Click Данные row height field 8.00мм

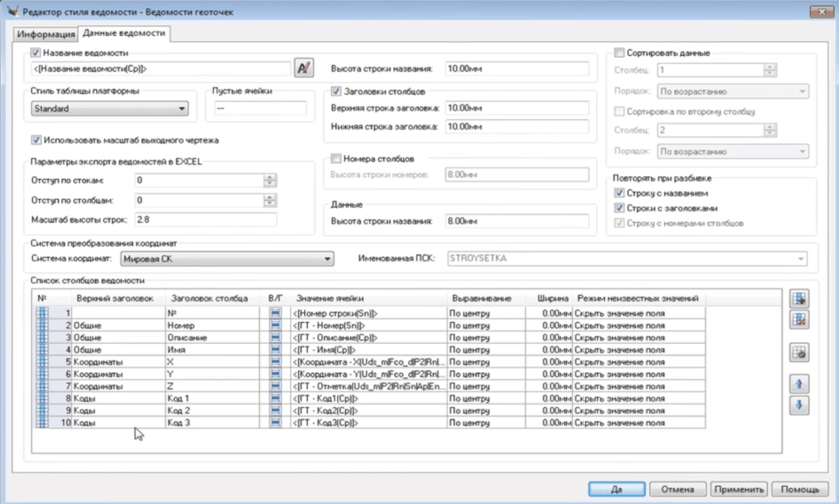point(517,221)
